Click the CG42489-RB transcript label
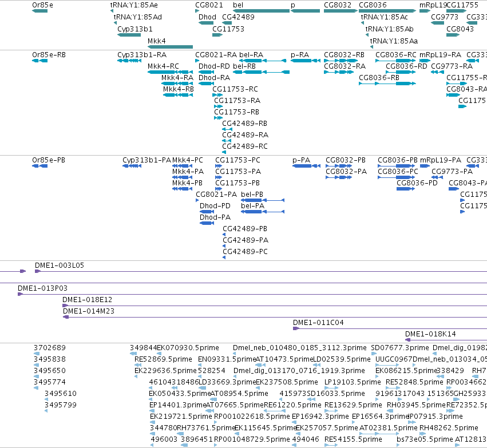 click(x=245, y=124)
